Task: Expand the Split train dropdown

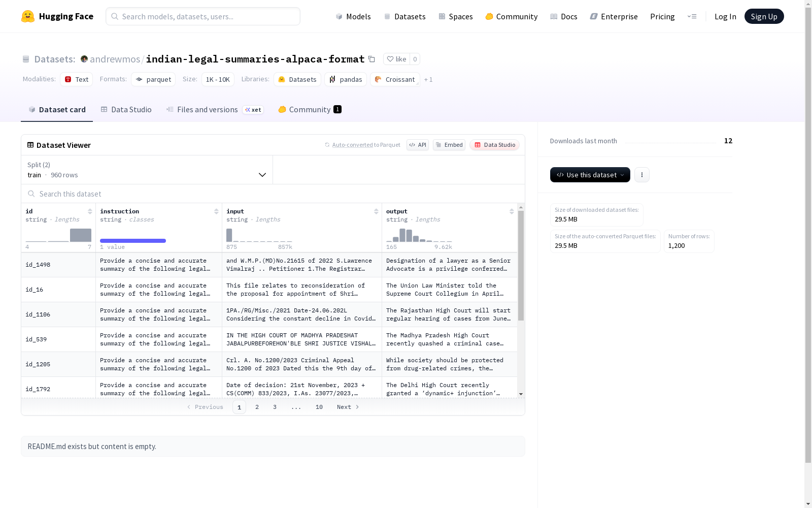Action: pos(147,170)
